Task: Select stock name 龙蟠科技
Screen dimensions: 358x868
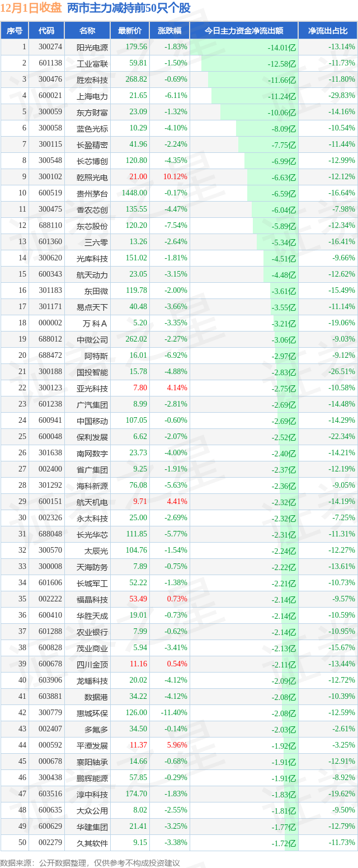Action: 92,680
